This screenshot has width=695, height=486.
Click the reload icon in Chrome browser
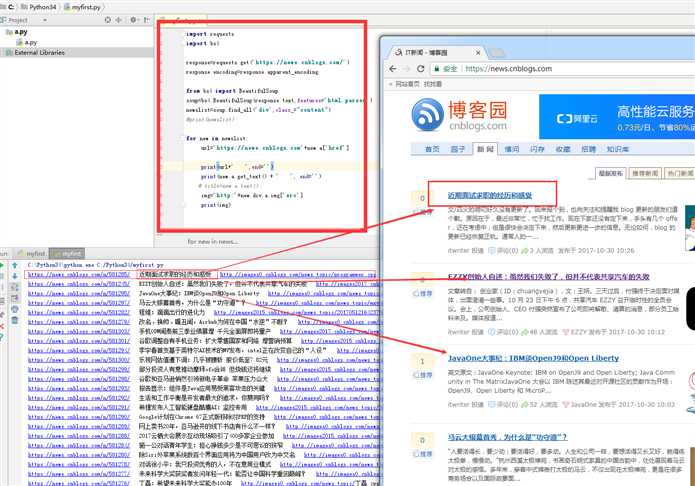[421, 69]
